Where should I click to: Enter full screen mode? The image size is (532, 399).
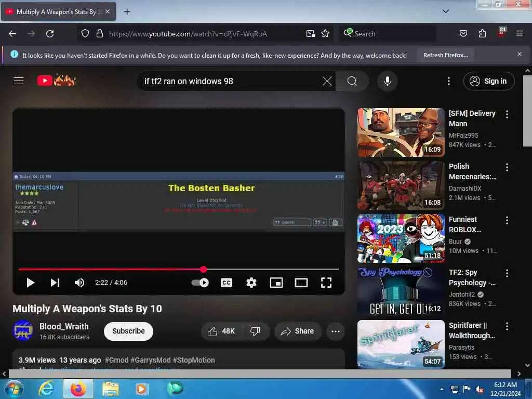(326, 283)
